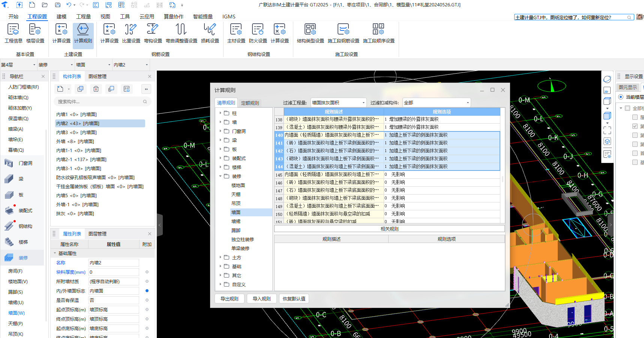Click the 名称 value field 内墙2
644x338 pixels.
point(114,263)
